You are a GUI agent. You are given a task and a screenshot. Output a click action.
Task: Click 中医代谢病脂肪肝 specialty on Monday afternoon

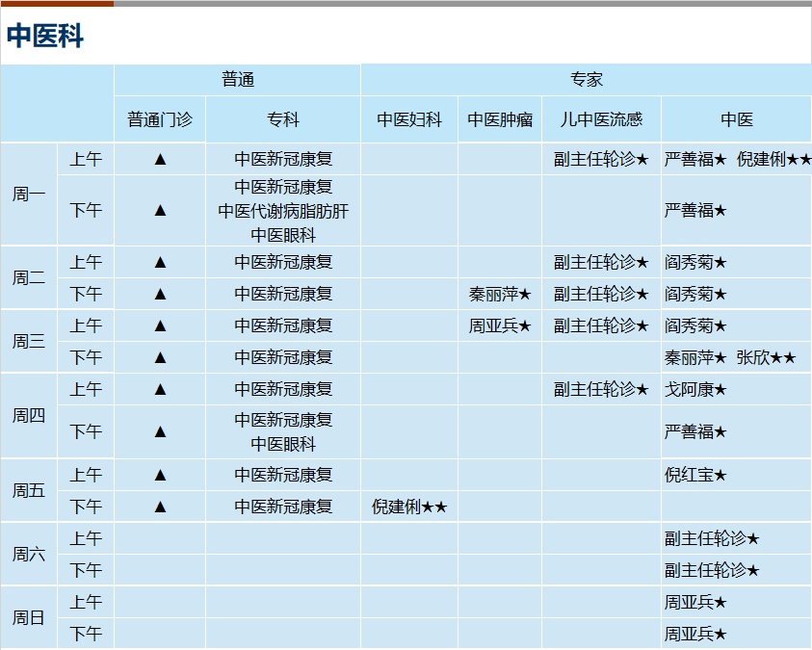pos(283,210)
